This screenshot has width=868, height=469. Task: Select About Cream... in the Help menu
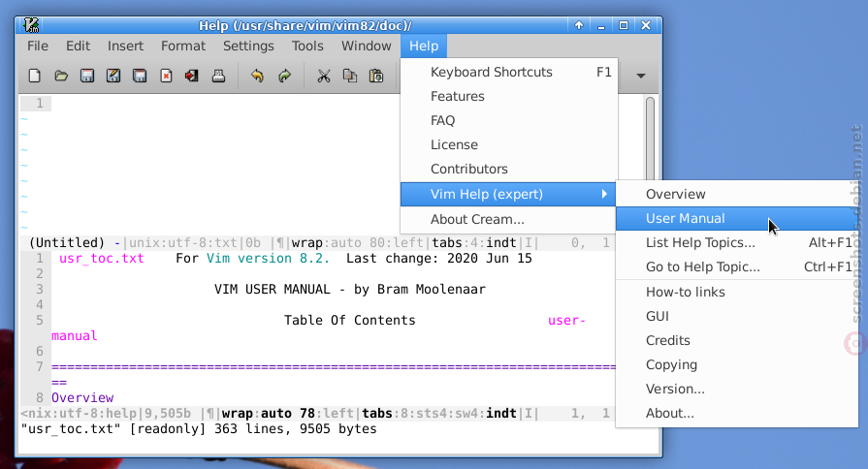[x=508, y=220]
